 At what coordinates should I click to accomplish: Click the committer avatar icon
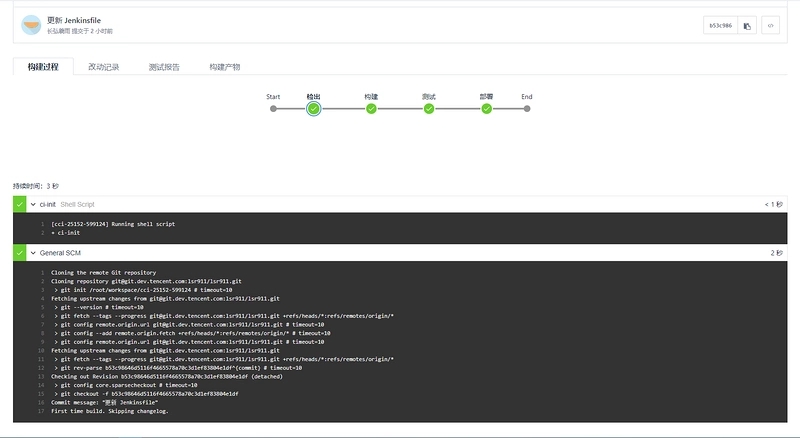pos(31,25)
